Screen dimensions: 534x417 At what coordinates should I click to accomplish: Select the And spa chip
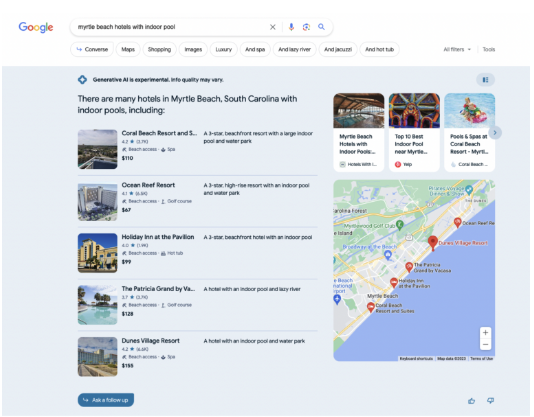(x=255, y=49)
